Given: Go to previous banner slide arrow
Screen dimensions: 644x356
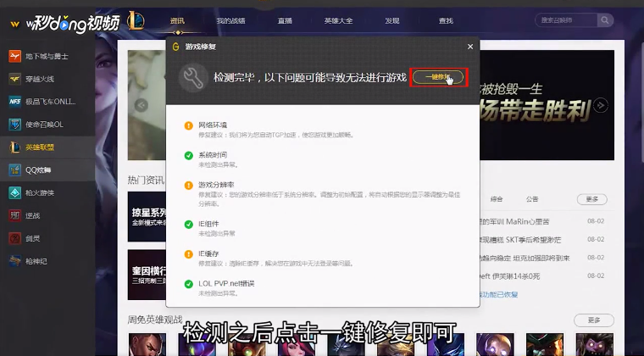Looking at the screenshot, I should 142,105.
